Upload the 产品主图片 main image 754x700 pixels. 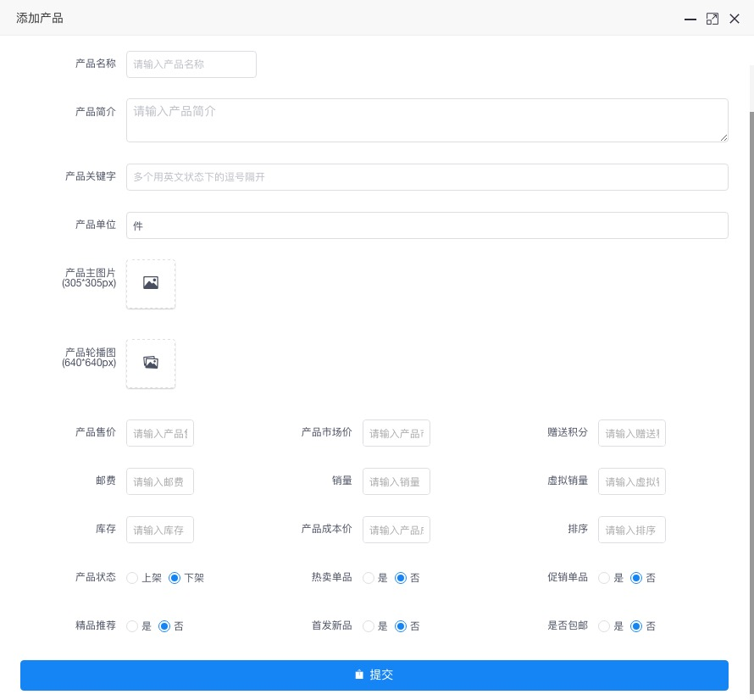point(151,283)
